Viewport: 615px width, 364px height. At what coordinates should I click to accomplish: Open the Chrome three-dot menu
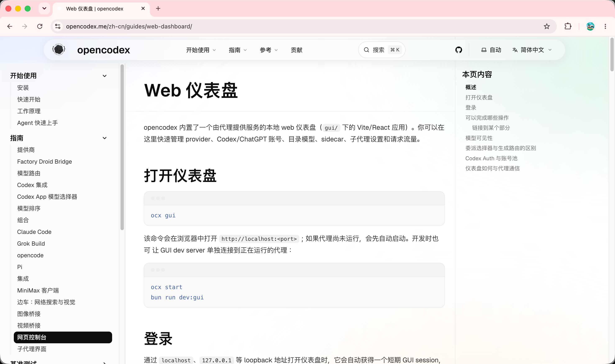click(605, 26)
